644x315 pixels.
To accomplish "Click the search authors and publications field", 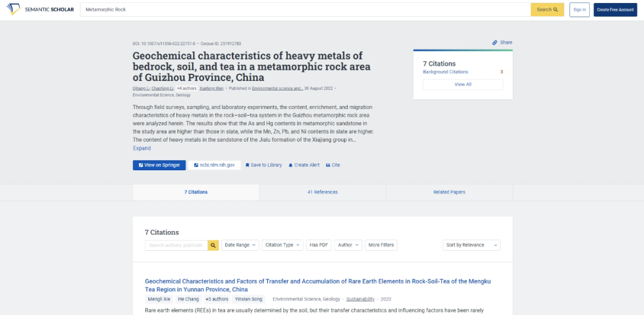I will [x=176, y=245].
